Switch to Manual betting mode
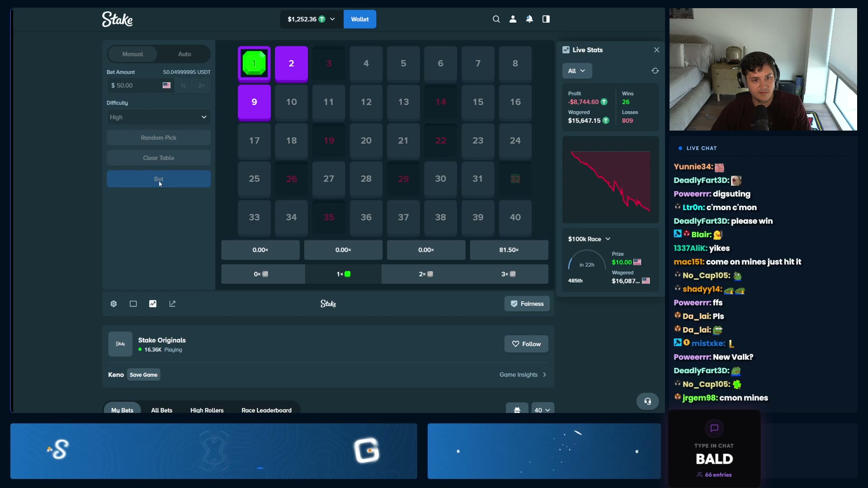The width and height of the screenshot is (868, 488). pos(132,54)
